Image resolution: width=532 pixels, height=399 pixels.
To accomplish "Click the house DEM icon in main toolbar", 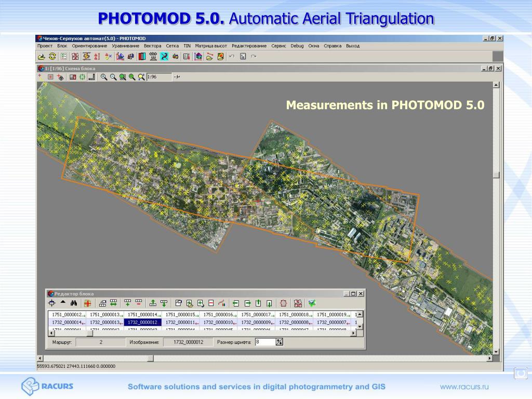I will tap(198, 57).
